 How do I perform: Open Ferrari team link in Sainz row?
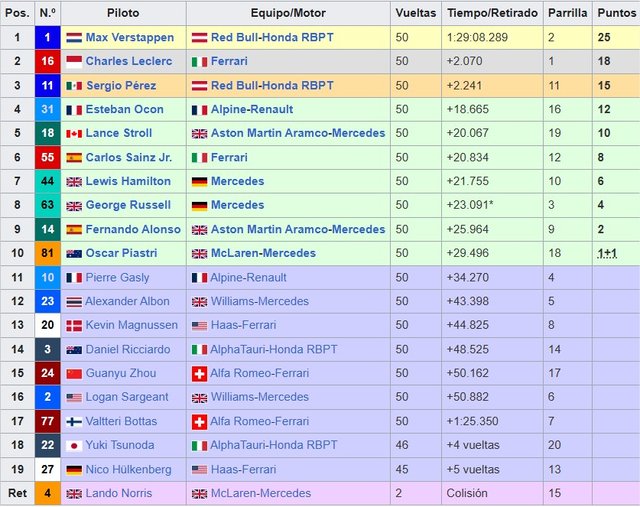pos(229,158)
